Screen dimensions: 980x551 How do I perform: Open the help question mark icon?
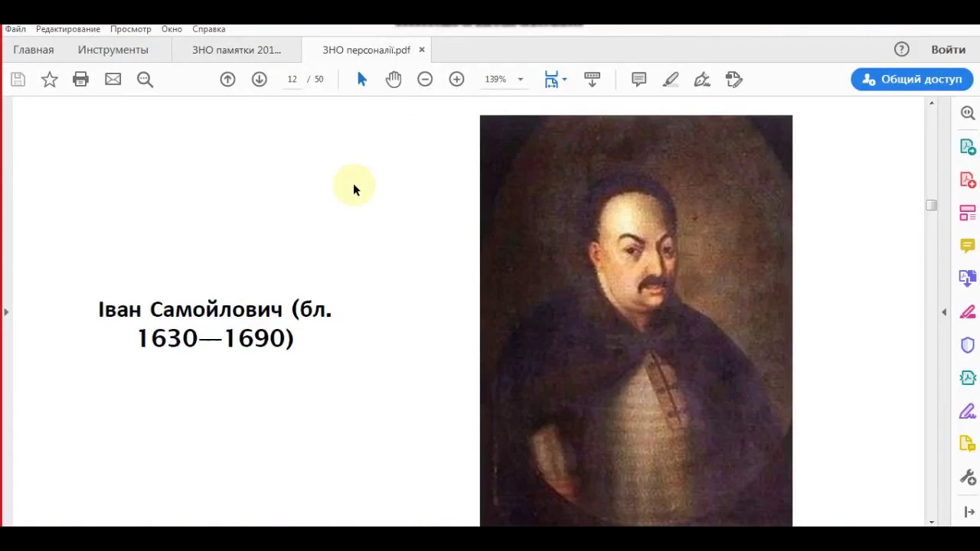pos(901,49)
